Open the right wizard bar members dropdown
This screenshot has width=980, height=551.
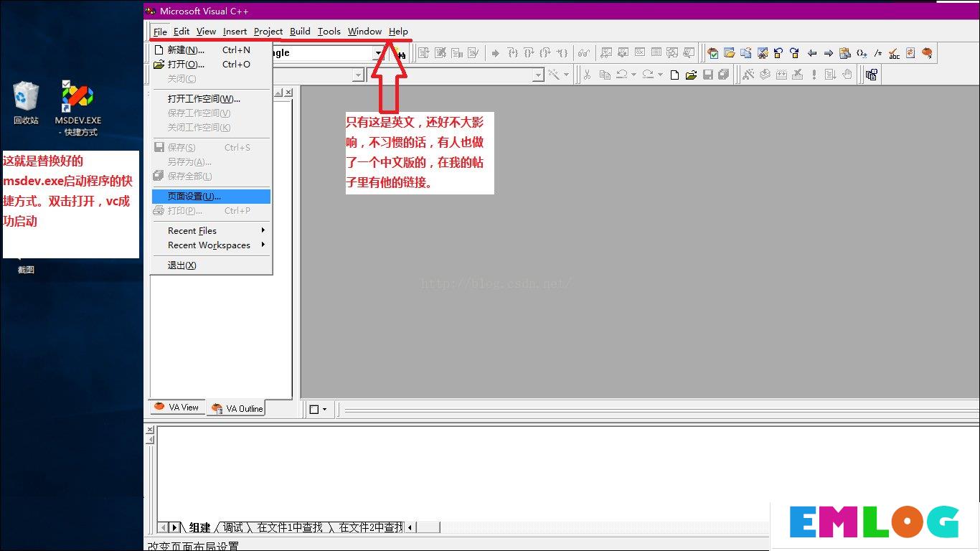538,75
